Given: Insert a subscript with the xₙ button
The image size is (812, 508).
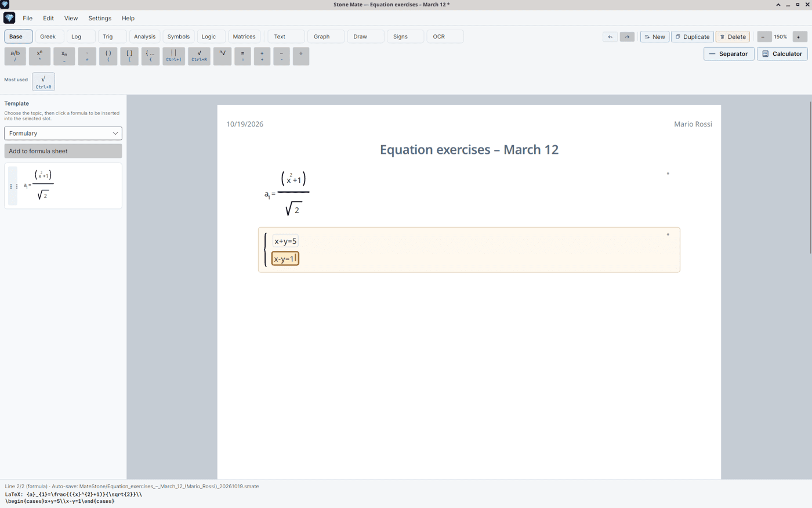Looking at the screenshot, I should [64, 56].
